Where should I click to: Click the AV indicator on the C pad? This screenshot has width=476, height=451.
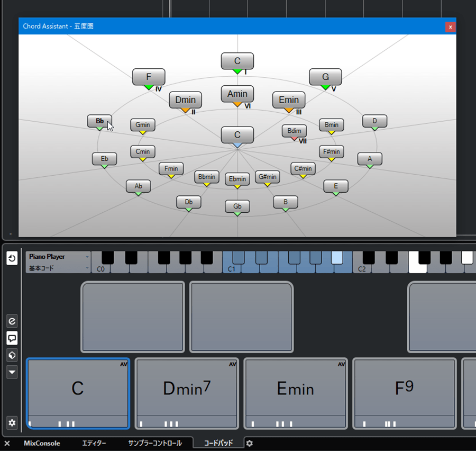coord(124,364)
